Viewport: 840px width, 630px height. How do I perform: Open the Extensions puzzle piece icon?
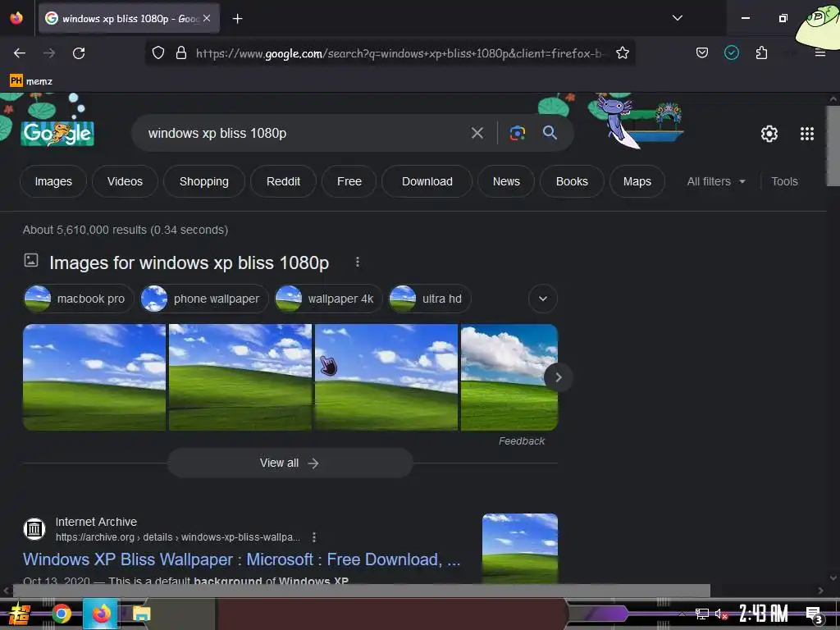tap(761, 52)
